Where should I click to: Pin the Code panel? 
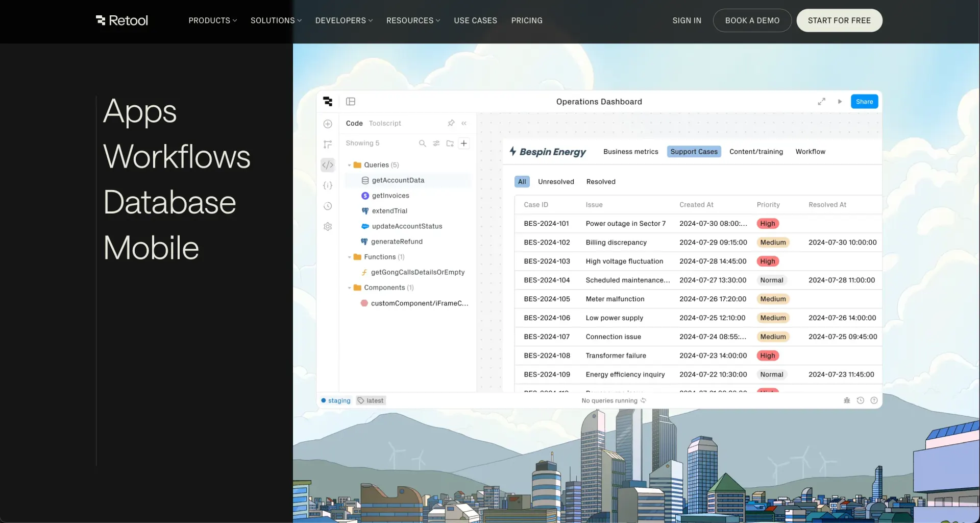click(x=451, y=123)
